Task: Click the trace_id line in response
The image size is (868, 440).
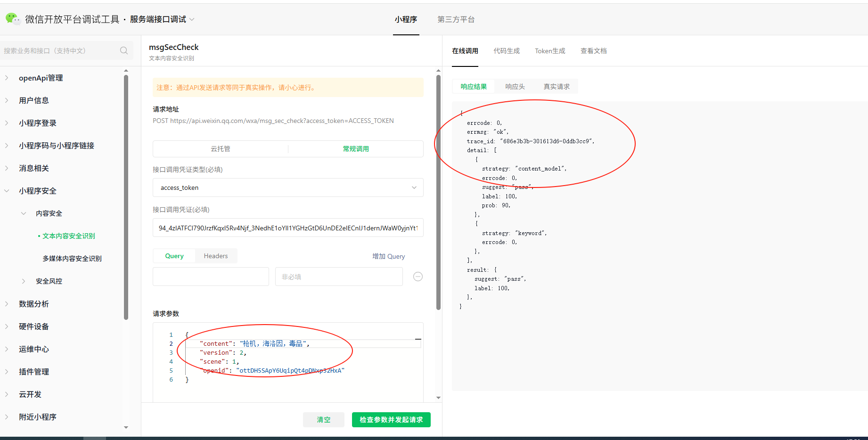Action: [531, 141]
